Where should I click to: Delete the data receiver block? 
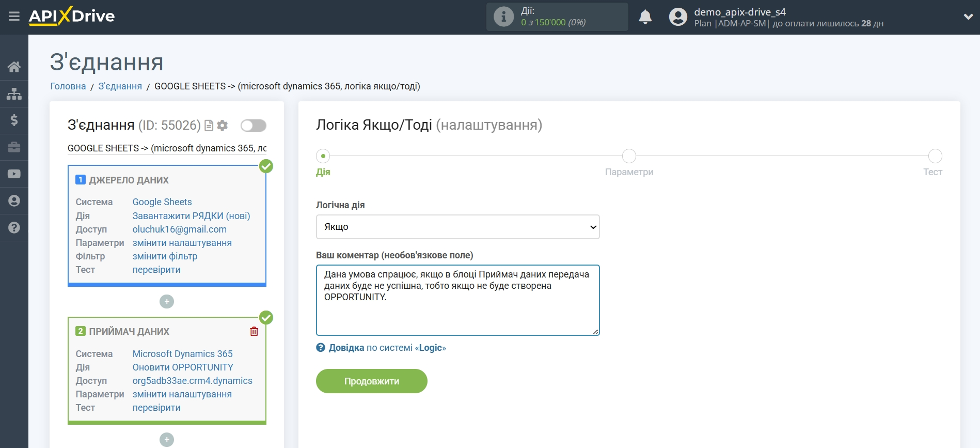point(254,331)
